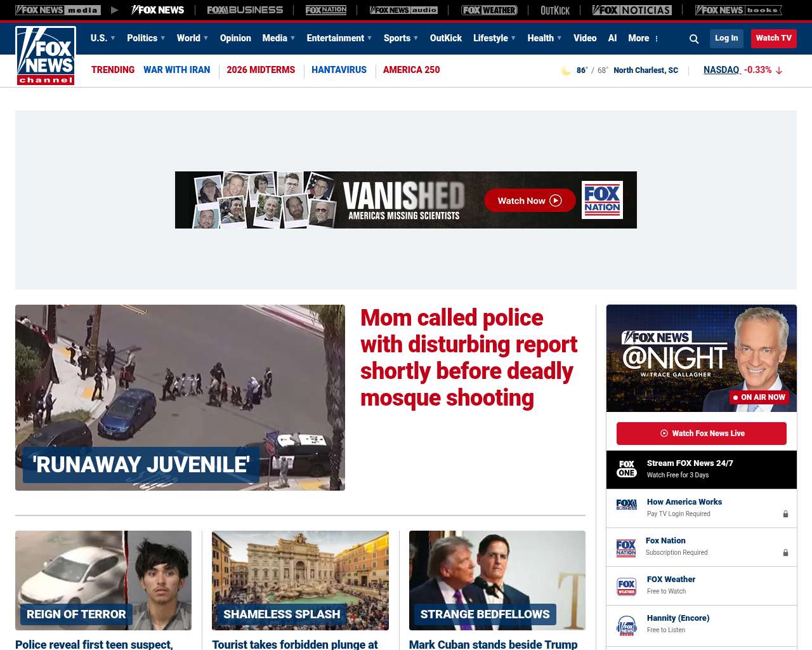Click the Fox Nation logo in sidebar
The width and height of the screenshot is (812, 650).
[626, 548]
